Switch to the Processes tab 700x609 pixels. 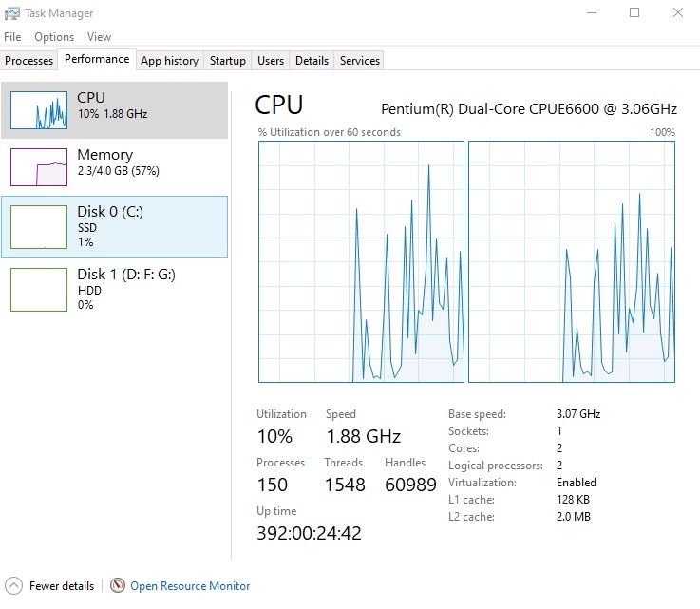(29, 61)
